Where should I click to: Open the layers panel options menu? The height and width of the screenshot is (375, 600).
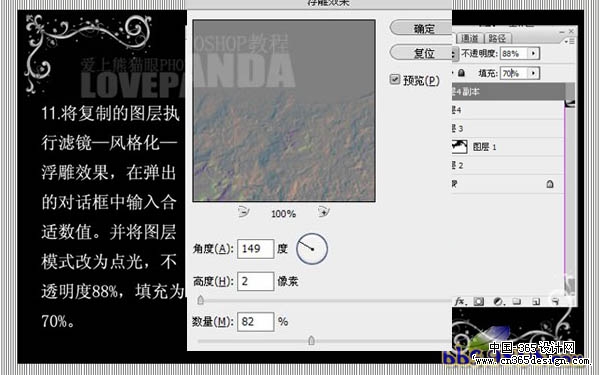(x=569, y=41)
